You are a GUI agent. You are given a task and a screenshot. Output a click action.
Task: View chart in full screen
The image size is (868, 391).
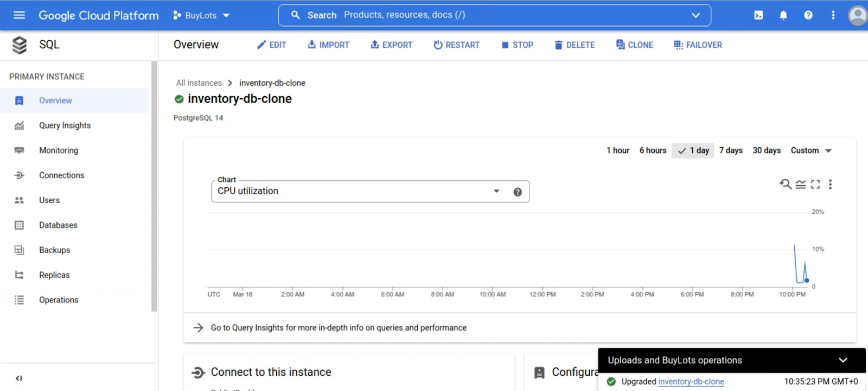(x=815, y=185)
